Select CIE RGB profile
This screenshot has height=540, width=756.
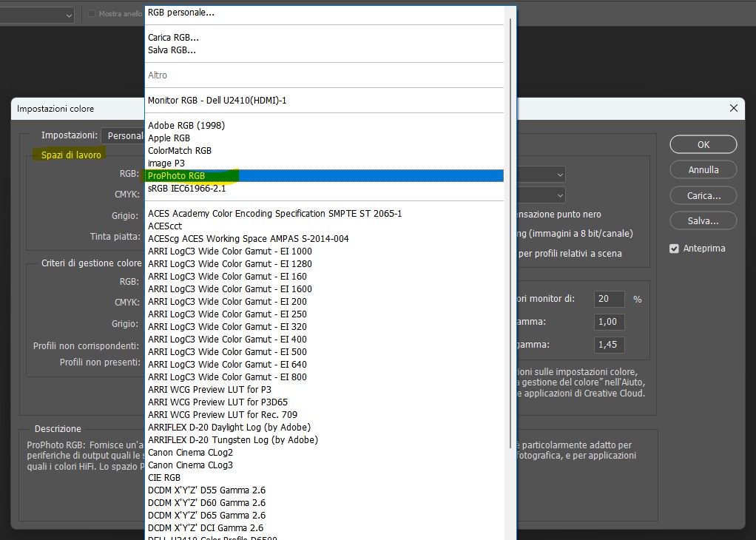[324, 476]
